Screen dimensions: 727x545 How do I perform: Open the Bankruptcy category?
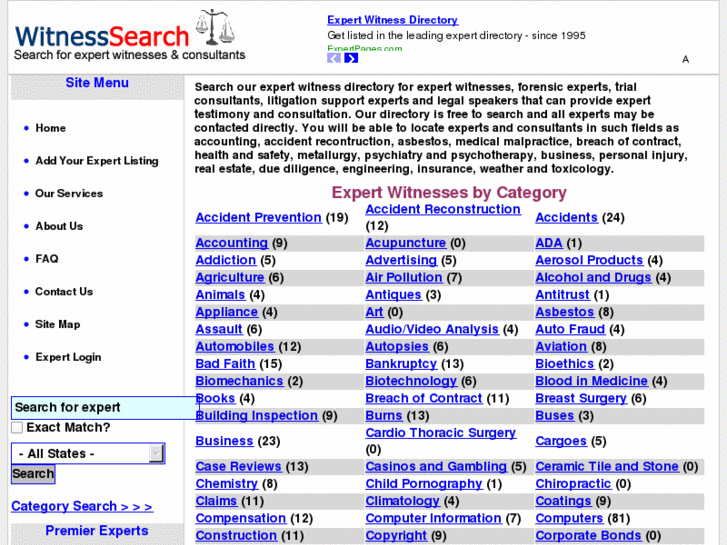[x=402, y=364]
